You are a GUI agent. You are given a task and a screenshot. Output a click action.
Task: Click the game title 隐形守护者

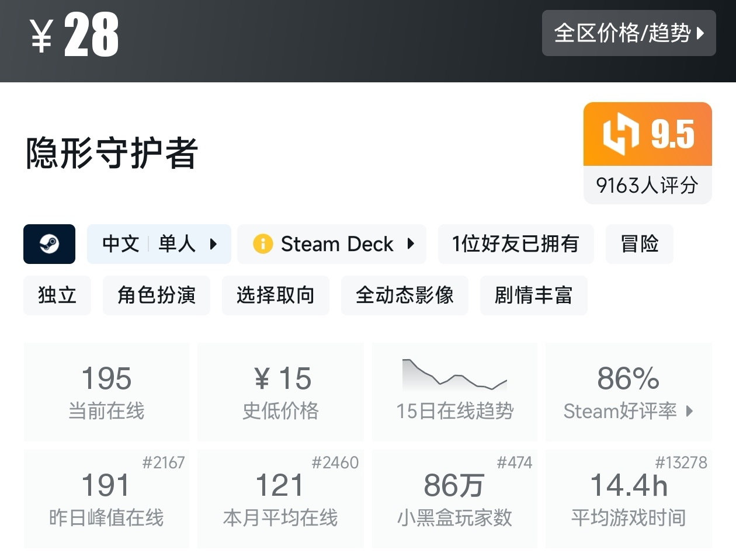tap(112, 154)
